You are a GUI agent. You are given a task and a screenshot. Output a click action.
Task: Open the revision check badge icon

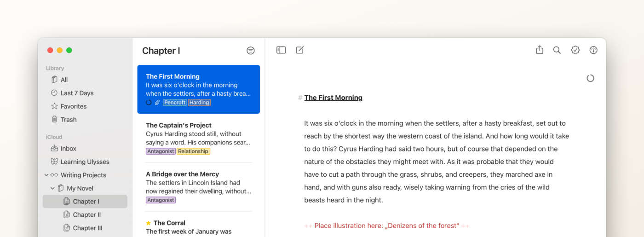575,50
